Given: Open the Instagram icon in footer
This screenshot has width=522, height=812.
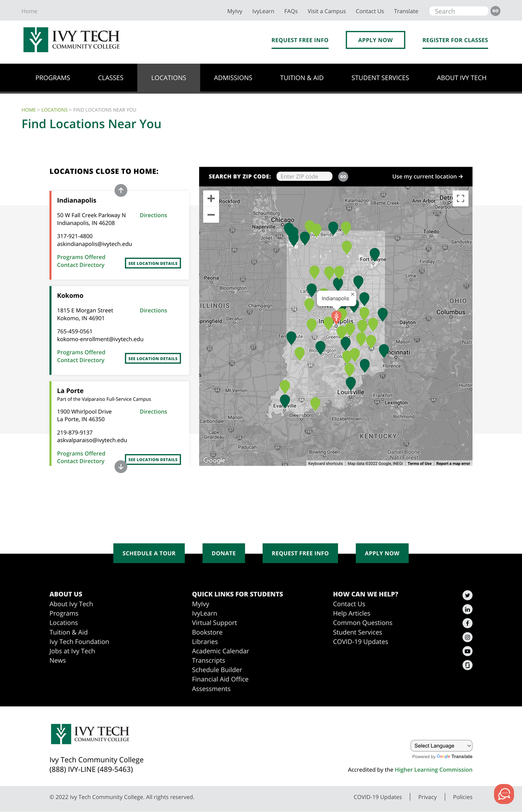Looking at the screenshot, I should pos(467,637).
